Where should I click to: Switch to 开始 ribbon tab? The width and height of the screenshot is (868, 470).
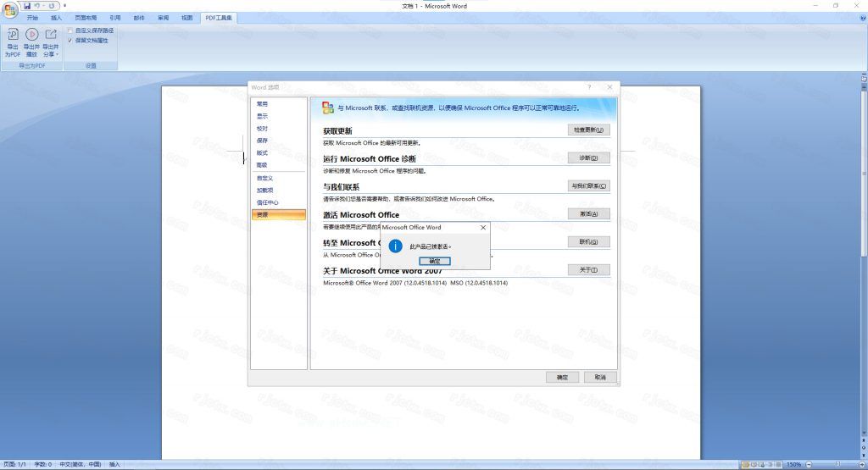click(x=33, y=18)
